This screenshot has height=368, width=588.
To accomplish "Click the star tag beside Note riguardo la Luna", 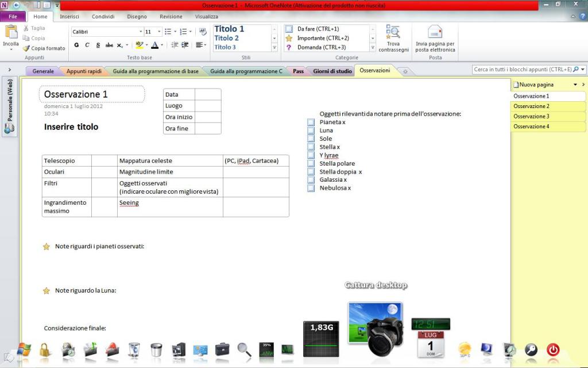I will [46, 290].
